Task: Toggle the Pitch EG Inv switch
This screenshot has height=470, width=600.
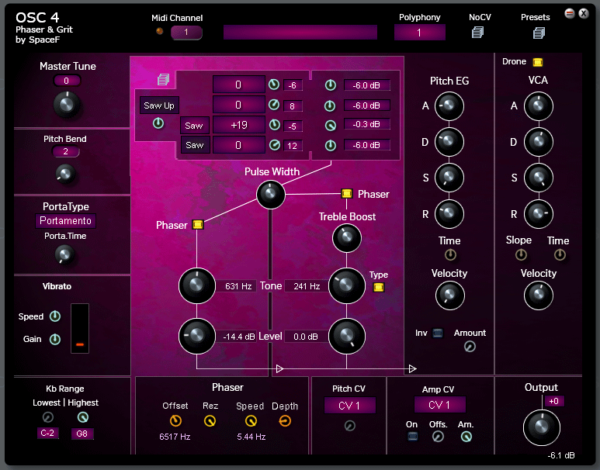Action: click(437, 333)
